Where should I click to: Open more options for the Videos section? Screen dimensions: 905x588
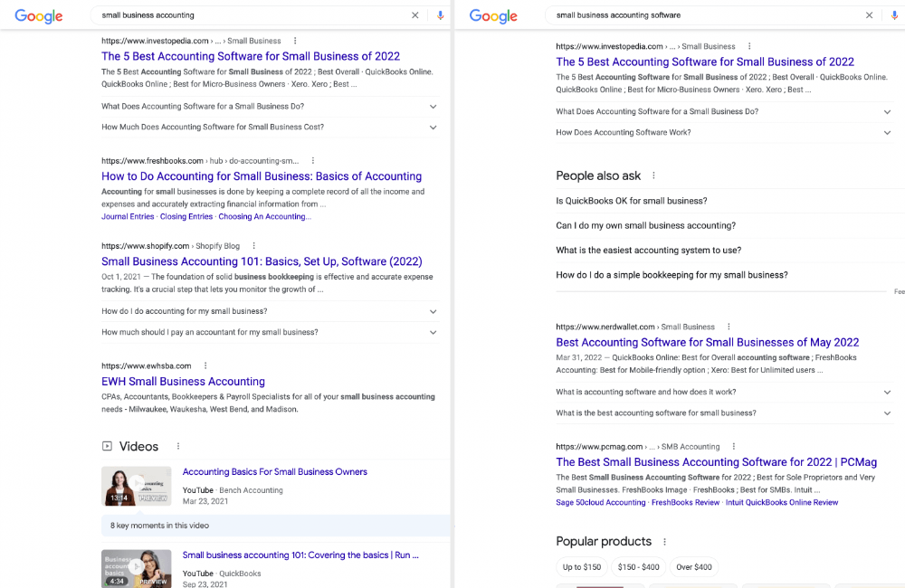click(x=177, y=446)
